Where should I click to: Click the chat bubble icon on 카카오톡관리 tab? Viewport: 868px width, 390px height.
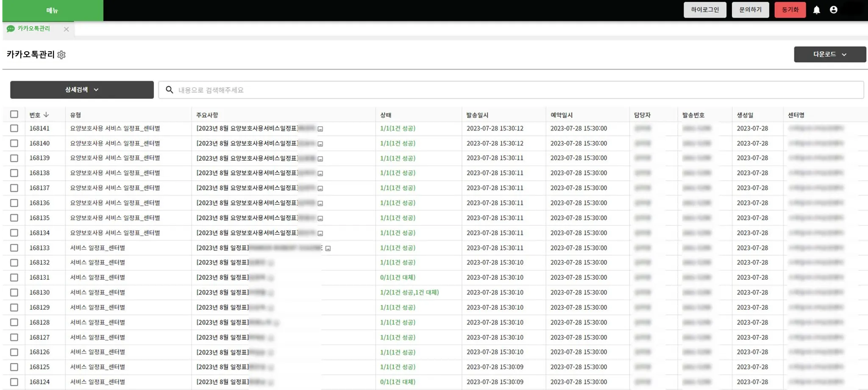coord(11,29)
